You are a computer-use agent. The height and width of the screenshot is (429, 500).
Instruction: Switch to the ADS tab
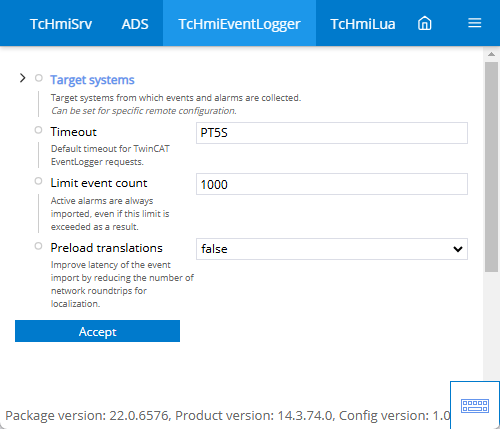[x=135, y=24]
